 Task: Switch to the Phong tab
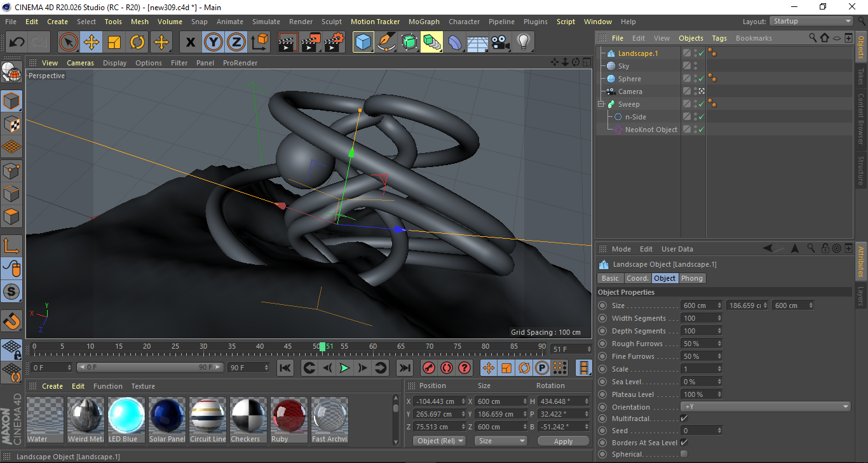[x=692, y=278]
